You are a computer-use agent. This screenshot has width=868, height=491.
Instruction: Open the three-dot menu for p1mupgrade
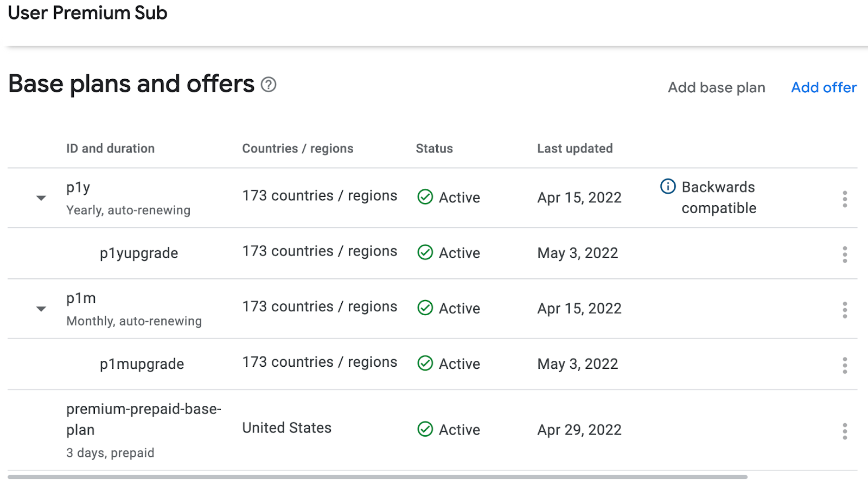[x=845, y=365]
